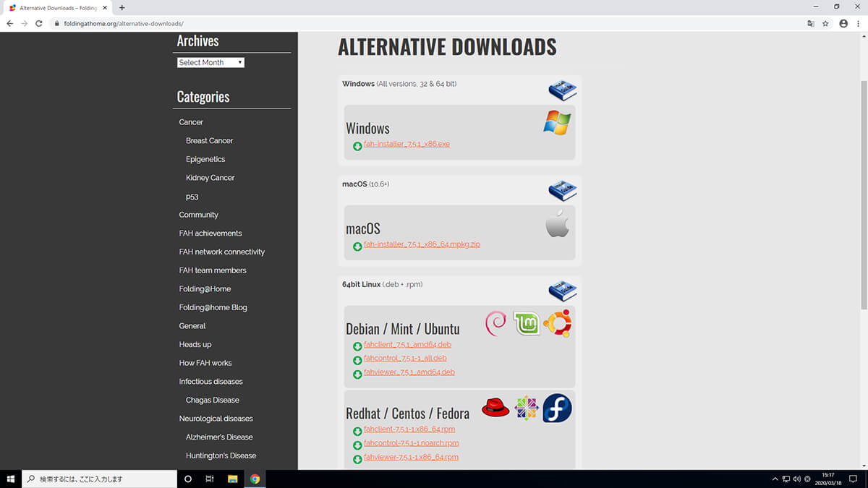Open the FAH achievements category
This screenshot has width=868, height=488.
[210, 234]
